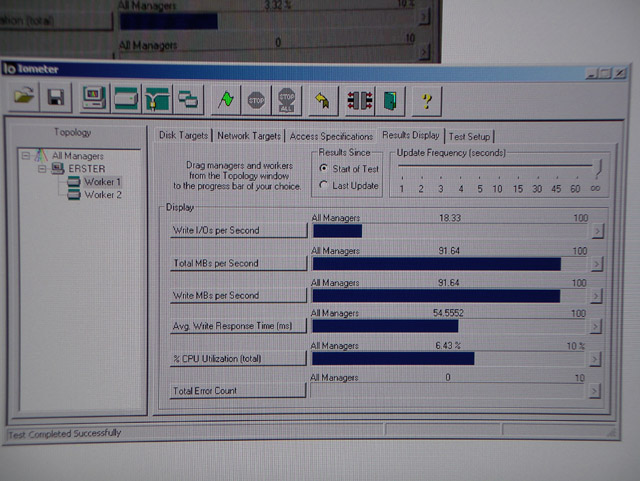Click the Test Completed Successfully status text

pyautogui.click(x=64, y=434)
